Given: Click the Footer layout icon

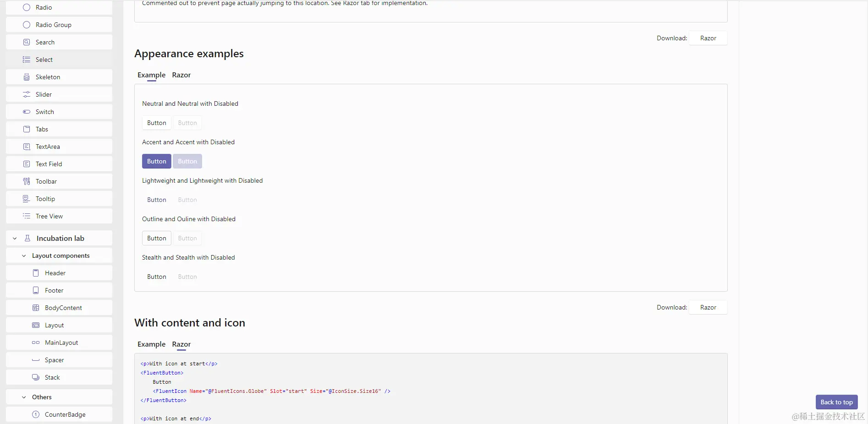Looking at the screenshot, I should click(x=36, y=290).
